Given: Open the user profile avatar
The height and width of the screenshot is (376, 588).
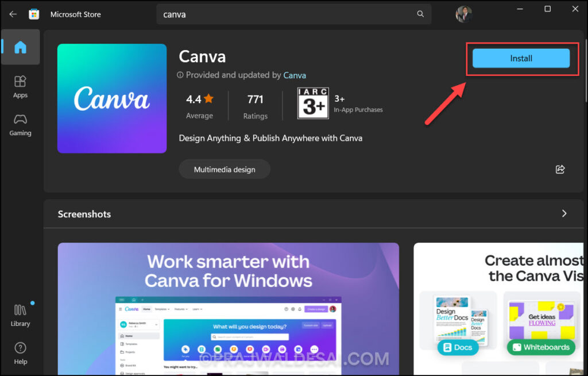Looking at the screenshot, I should click(463, 14).
